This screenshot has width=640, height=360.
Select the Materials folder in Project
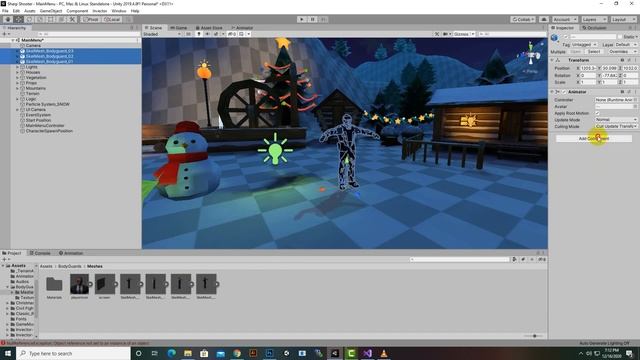54,287
